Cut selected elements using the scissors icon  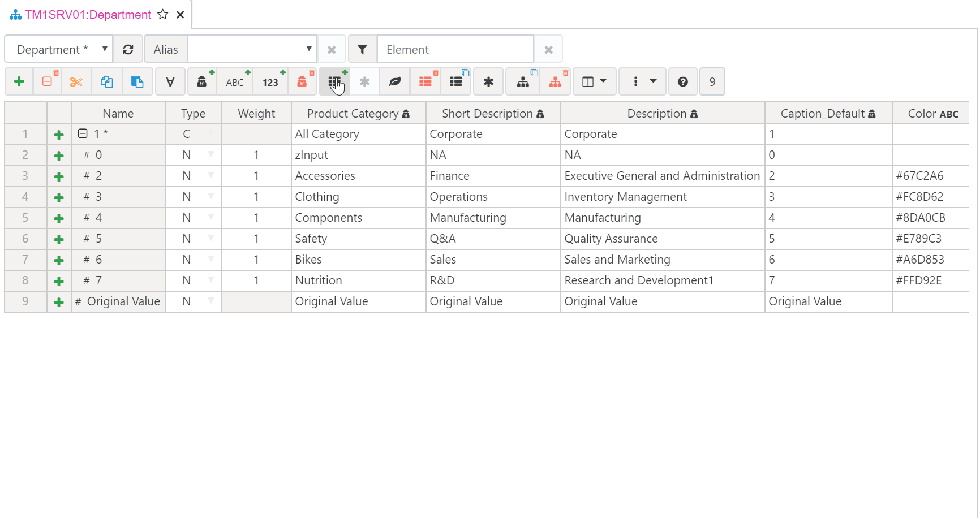point(76,81)
